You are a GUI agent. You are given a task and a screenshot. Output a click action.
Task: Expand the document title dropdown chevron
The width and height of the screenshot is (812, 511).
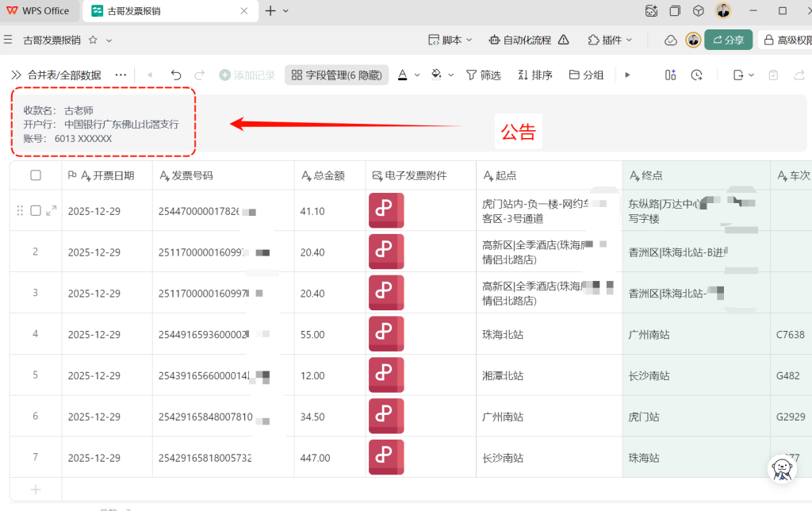pos(109,40)
